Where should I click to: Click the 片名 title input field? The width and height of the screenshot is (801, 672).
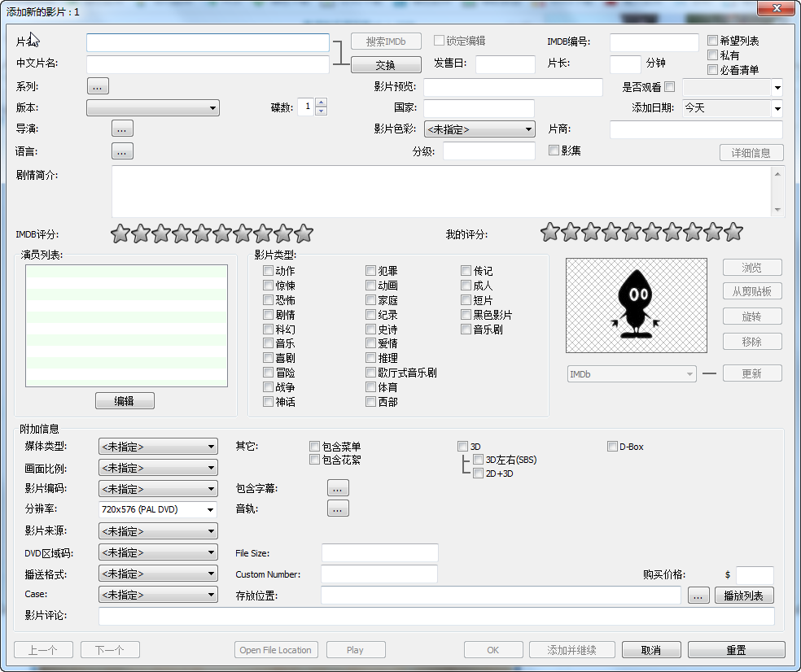point(208,42)
